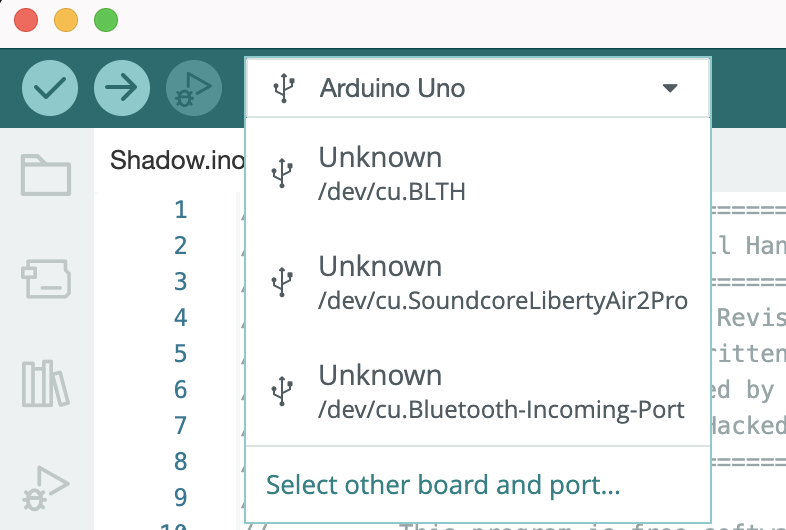786x530 pixels.
Task: Minimize the window with yellow button
Action: [66, 20]
